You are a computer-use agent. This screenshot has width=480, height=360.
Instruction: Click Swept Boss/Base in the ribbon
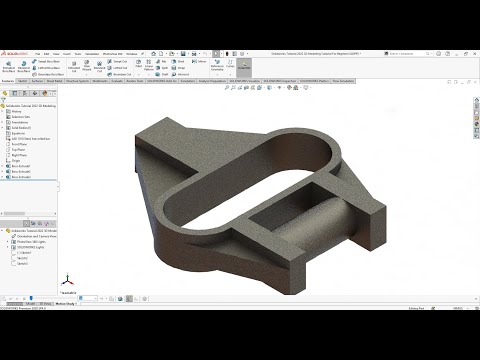pos(46,61)
